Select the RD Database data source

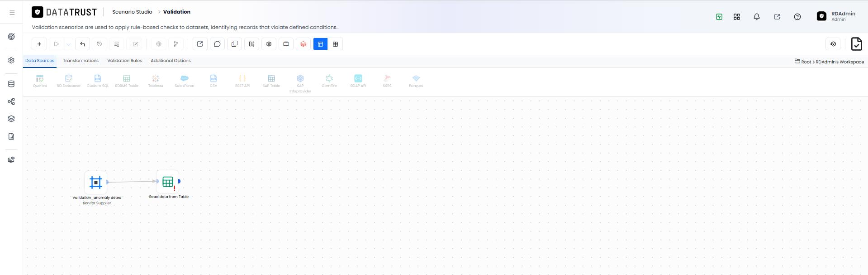(69, 81)
